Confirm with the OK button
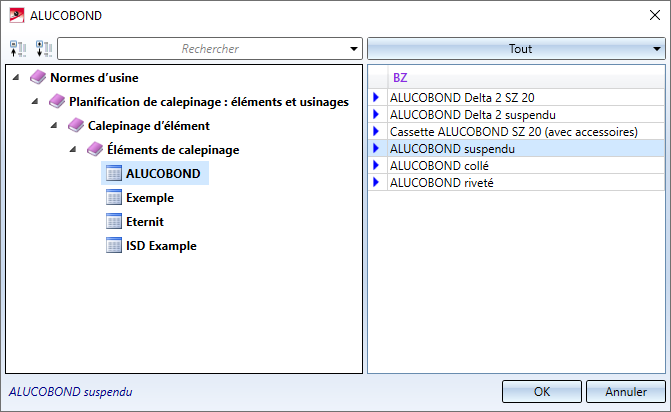Viewport: 671px width, 412px height. 542,391
